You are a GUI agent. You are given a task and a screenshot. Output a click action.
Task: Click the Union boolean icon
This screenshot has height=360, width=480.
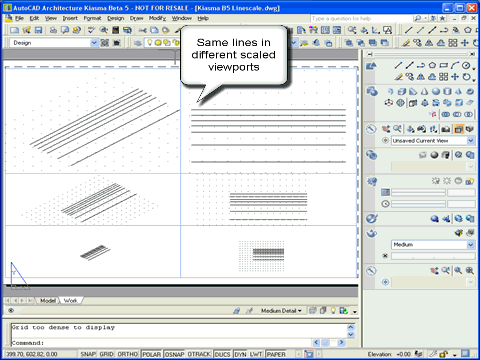pos(446,114)
